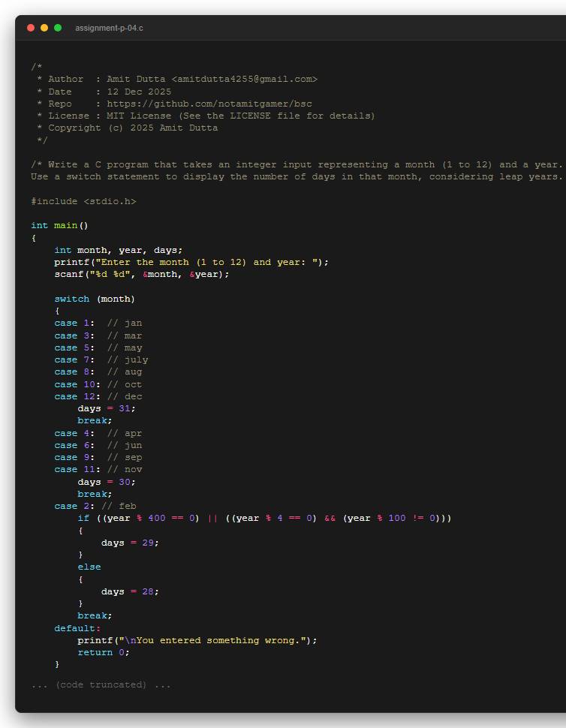
Task: Click the '... (code truncated) ...' notice
Action: pos(101,684)
